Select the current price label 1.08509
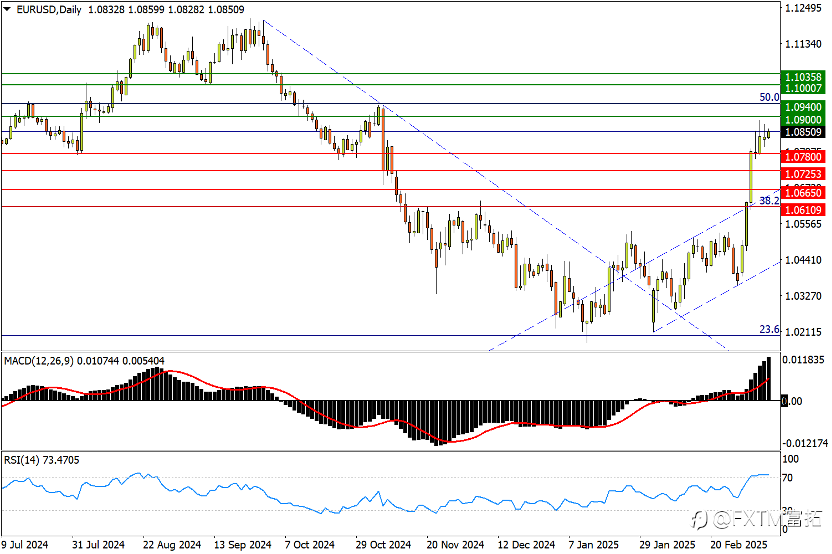832x554 pixels. [803, 132]
